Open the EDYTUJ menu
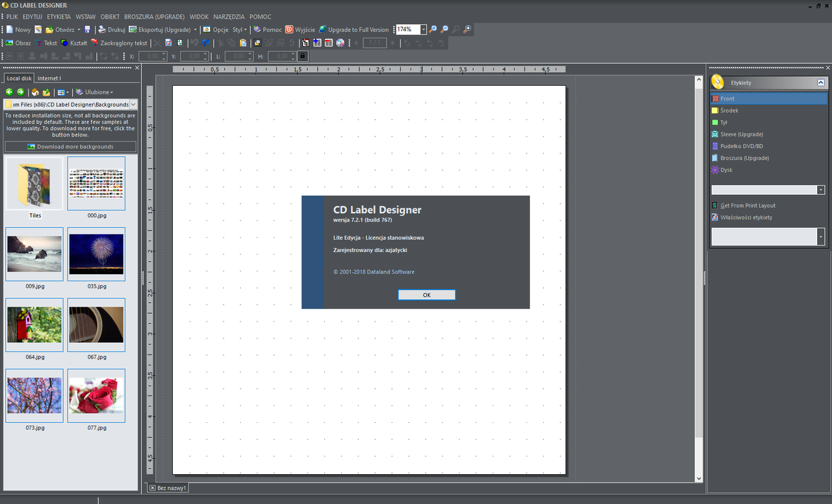 (x=32, y=16)
